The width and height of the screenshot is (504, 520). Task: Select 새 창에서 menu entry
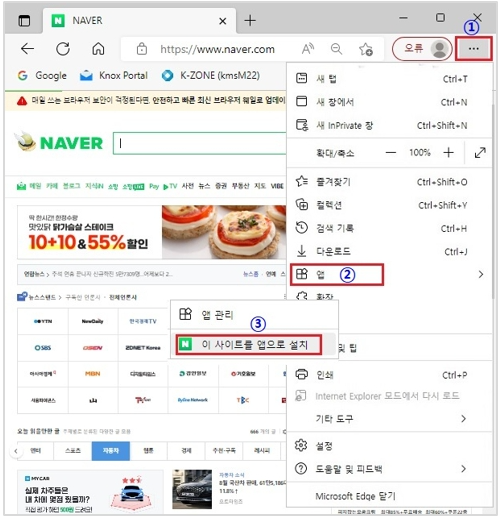click(389, 102)
